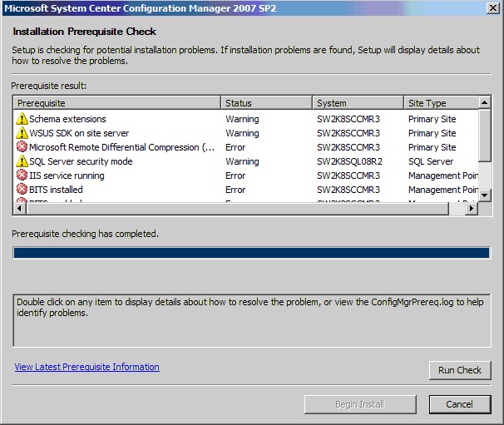Sort list by Status column header
The height and width of the screenshot is (425, 504).
pyautogui.click(x=266, y=103)
